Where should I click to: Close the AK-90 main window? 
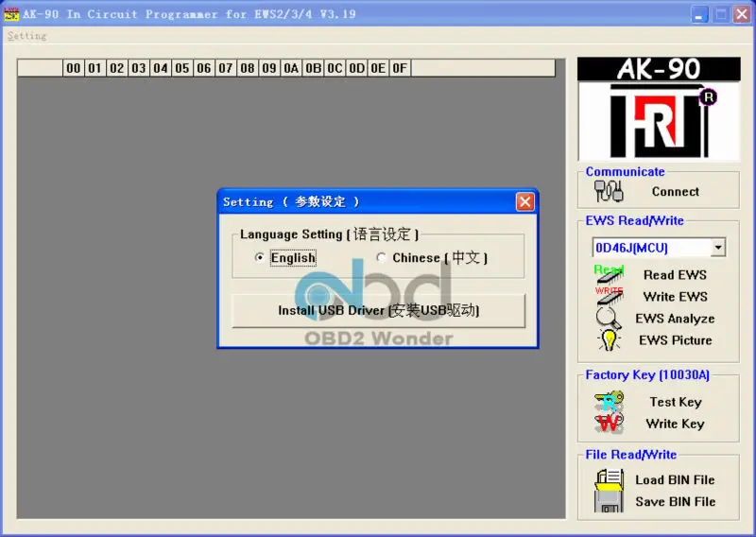(742, 14)
